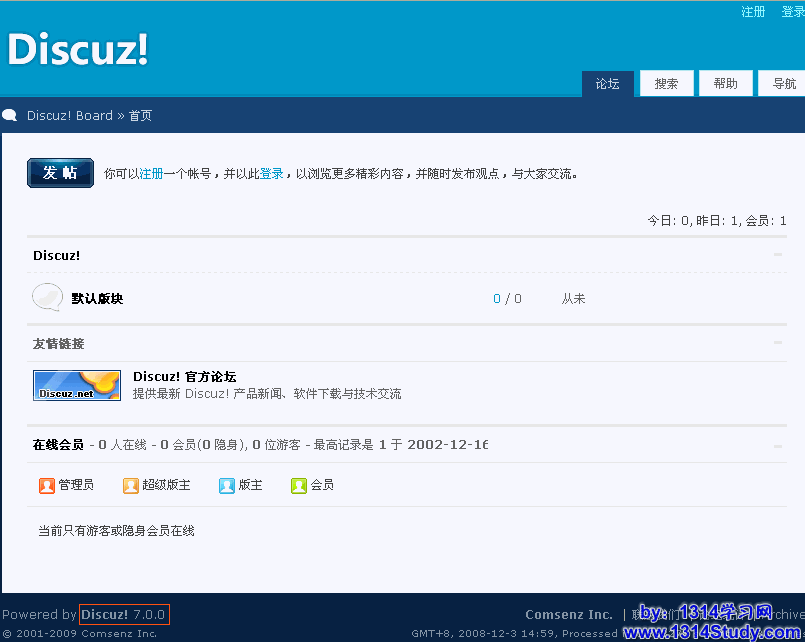The width and height of the screenshot is (805, 642).
Task: Click the 发帖 new post button
Action: pos(60,173)
